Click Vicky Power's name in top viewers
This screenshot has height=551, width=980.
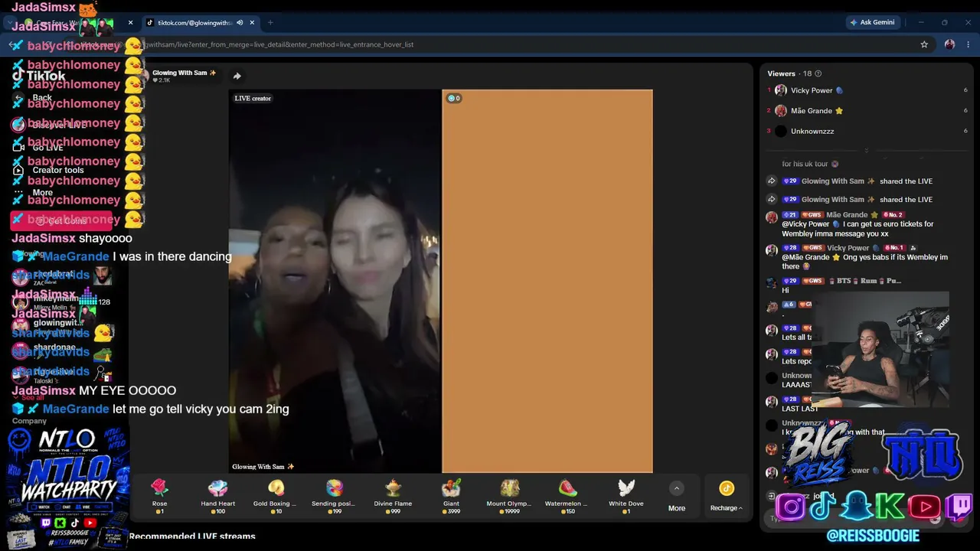[x=812, y=90]
